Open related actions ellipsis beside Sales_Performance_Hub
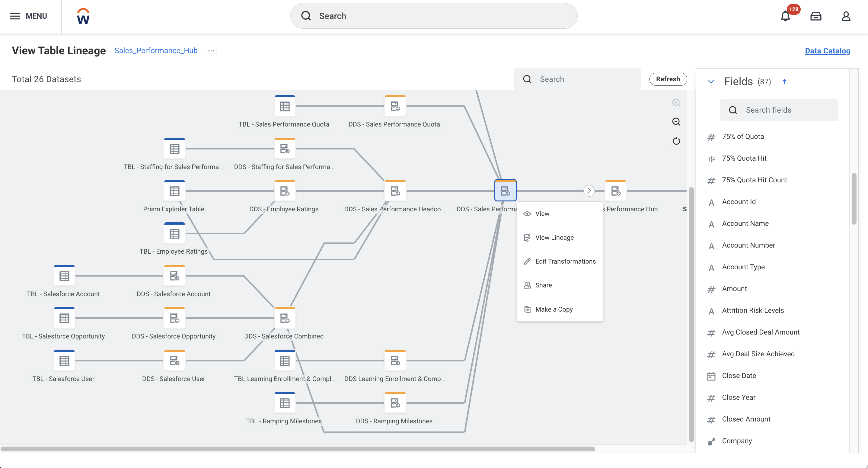The width and height of the screenshot is (868, 468). point(211,51)
